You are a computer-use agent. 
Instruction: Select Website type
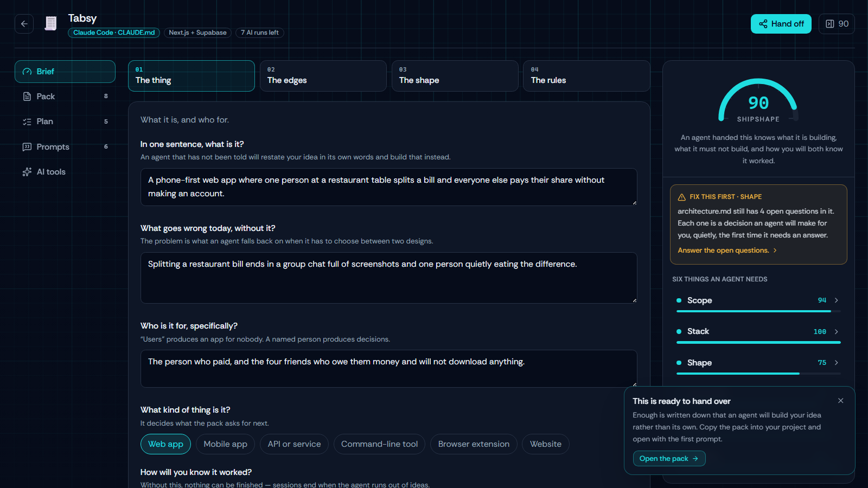pos(546,444)
